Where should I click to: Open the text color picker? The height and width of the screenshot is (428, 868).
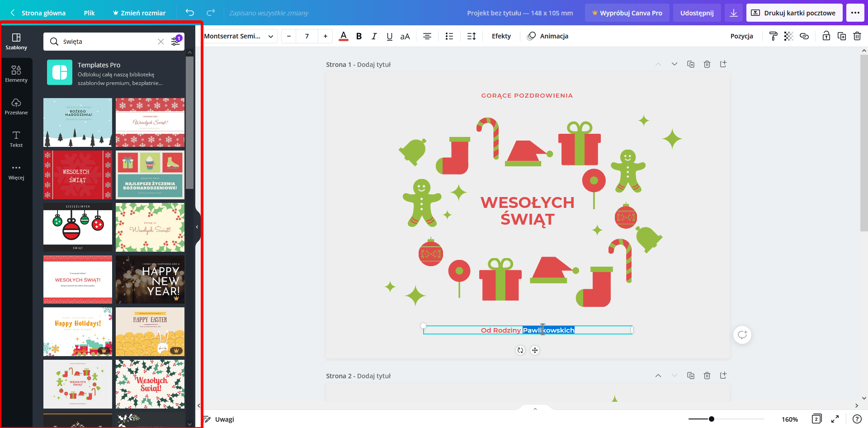click(344, 36)
